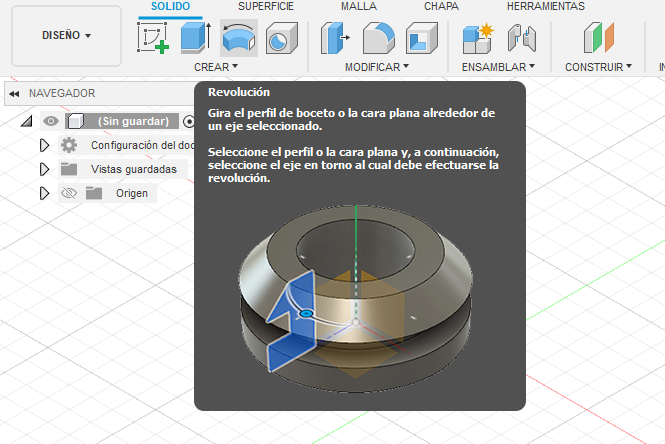Open the DISEÑO workspace dropdown
The height and width of the screenshot is (444, 665).
point(67,36)
